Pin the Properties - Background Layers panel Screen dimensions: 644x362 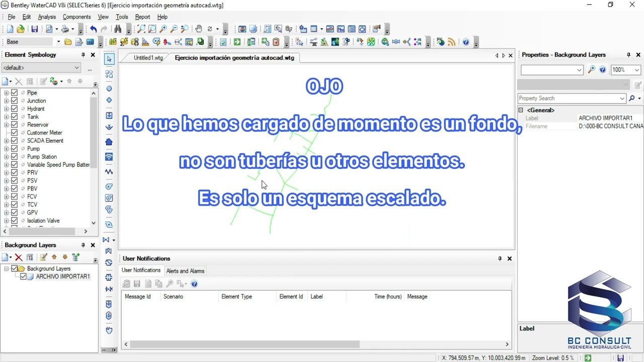click(628, 55)
